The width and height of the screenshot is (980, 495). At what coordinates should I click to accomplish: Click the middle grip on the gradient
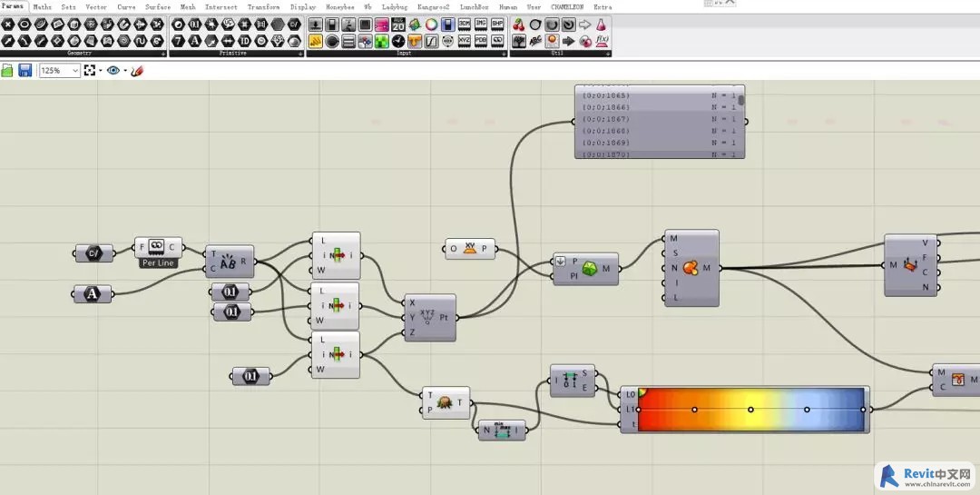tap(751, 410)
